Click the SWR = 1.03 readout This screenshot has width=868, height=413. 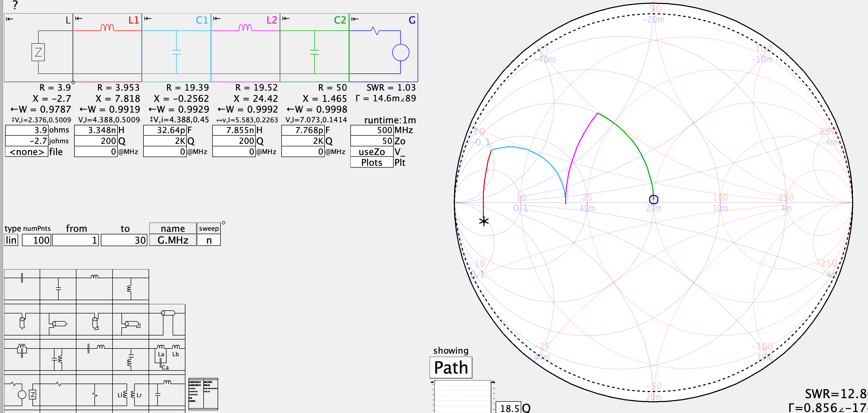click(391, 88)
